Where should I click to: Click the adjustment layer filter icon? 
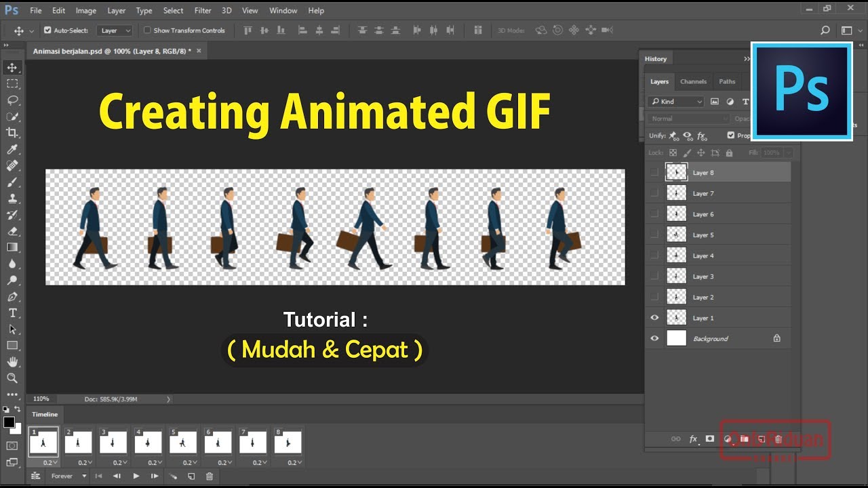pyautogui.click(x=730, y=102)
